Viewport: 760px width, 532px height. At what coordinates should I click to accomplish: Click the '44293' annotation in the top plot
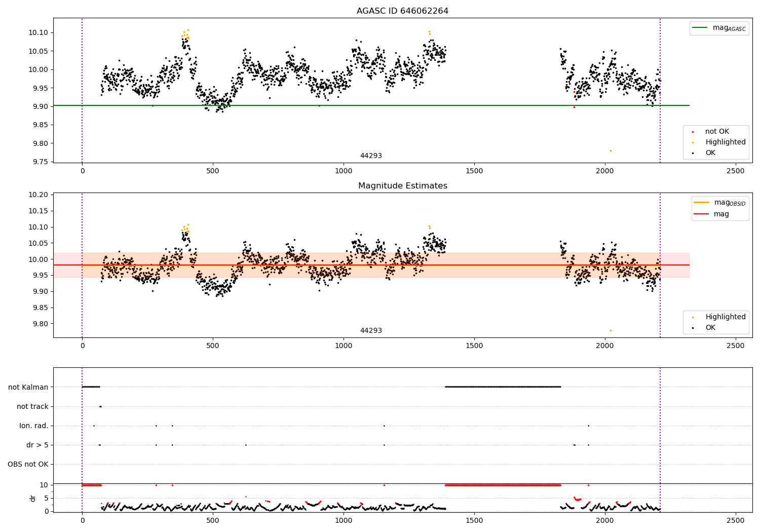click(x=371, y=156)
